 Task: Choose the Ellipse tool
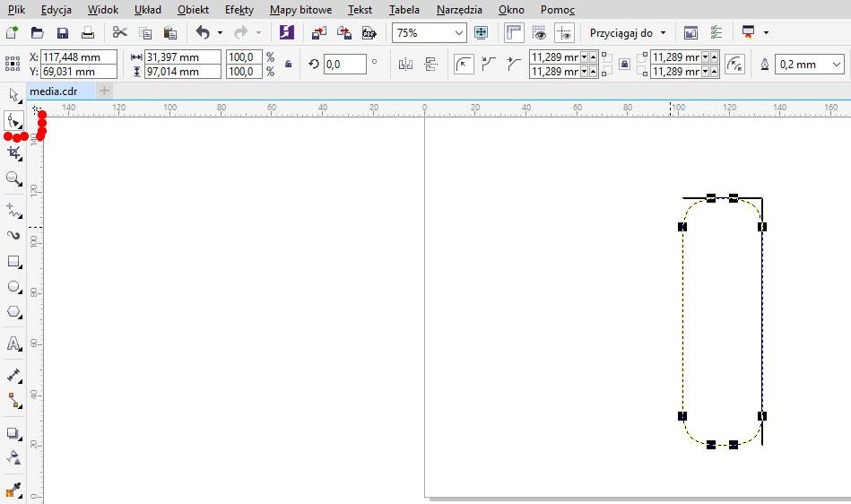pyautogui.click(x=13, y=287)
